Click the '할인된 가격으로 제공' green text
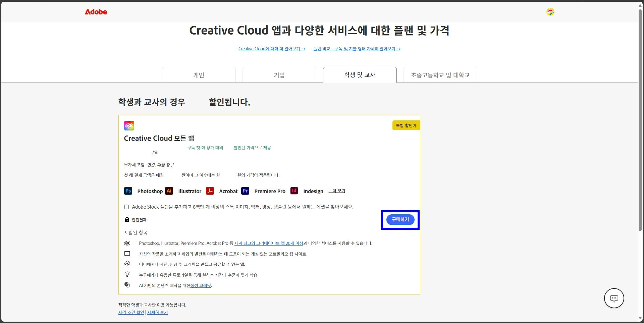Image resolution: width=644 pixels, height=323 pixels. [x=252, y=148]
